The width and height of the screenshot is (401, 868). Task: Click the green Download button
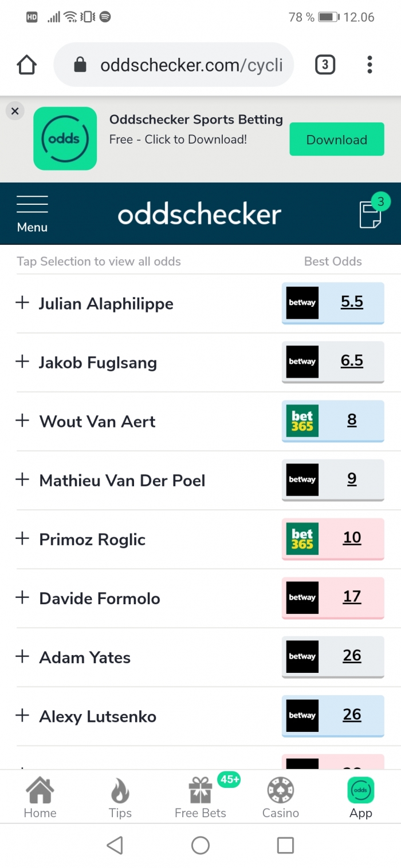tap(337, 139)
